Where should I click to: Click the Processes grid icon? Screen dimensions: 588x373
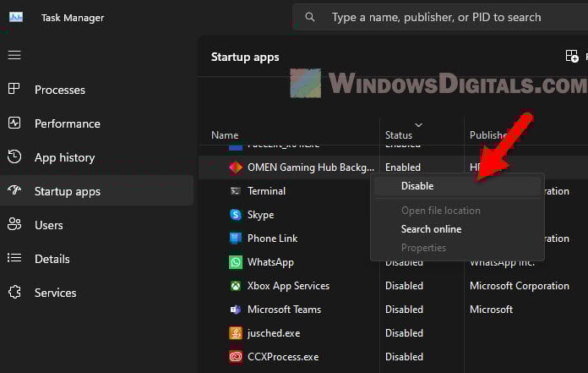pyautogui.click(x=14, y=89)
